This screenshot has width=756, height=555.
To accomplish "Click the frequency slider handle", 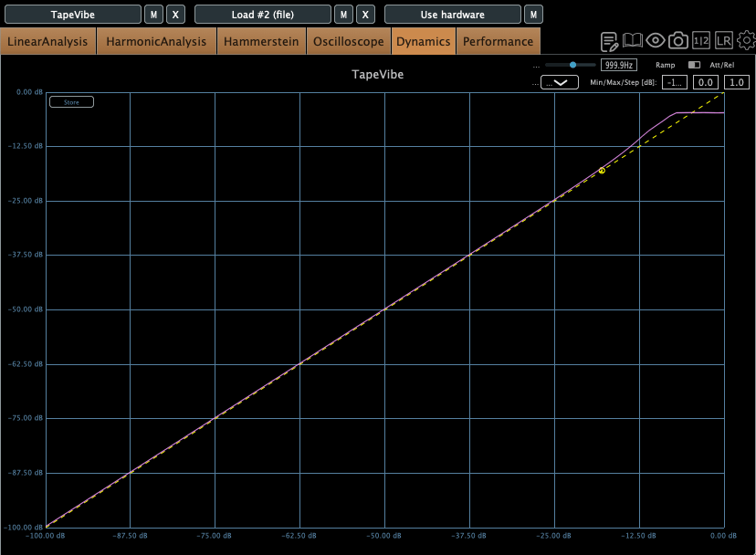I will [572, 65].
